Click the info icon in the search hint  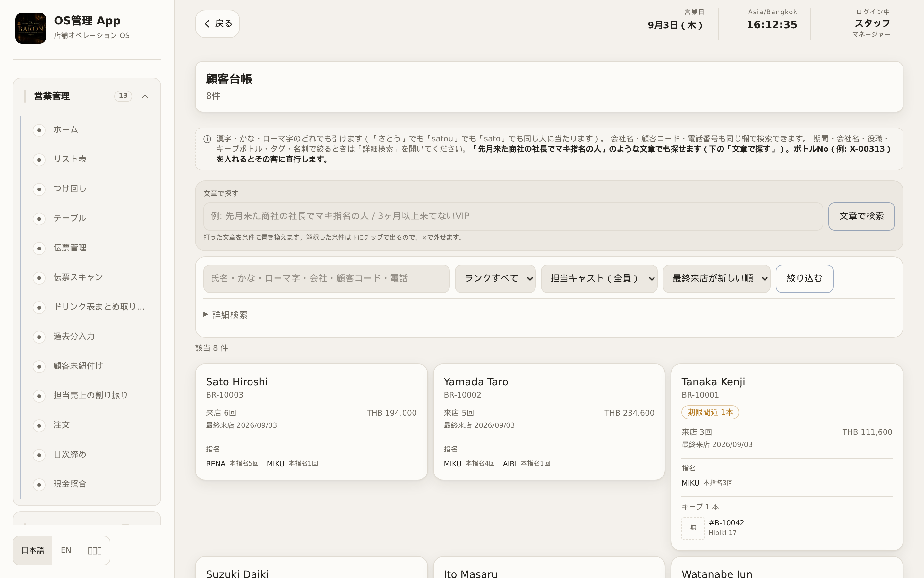[x=207, y=139]
